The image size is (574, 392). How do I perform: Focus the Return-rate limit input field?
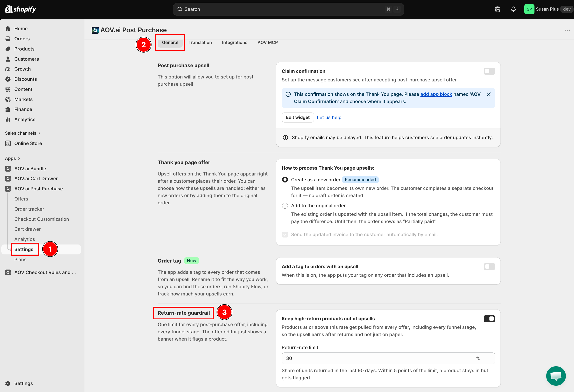[388, 358]
